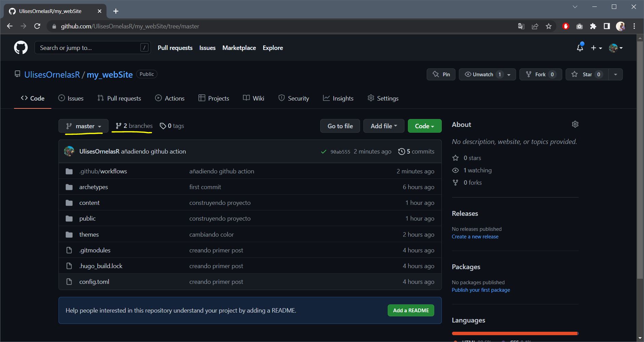Click the browser back arrow

pos(10,26)
